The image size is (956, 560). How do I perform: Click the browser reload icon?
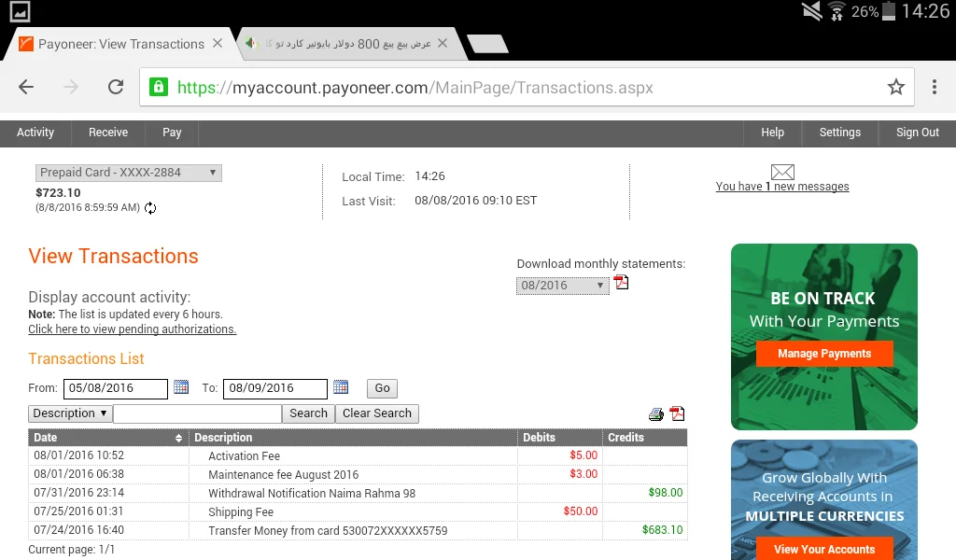click(116, 87)
